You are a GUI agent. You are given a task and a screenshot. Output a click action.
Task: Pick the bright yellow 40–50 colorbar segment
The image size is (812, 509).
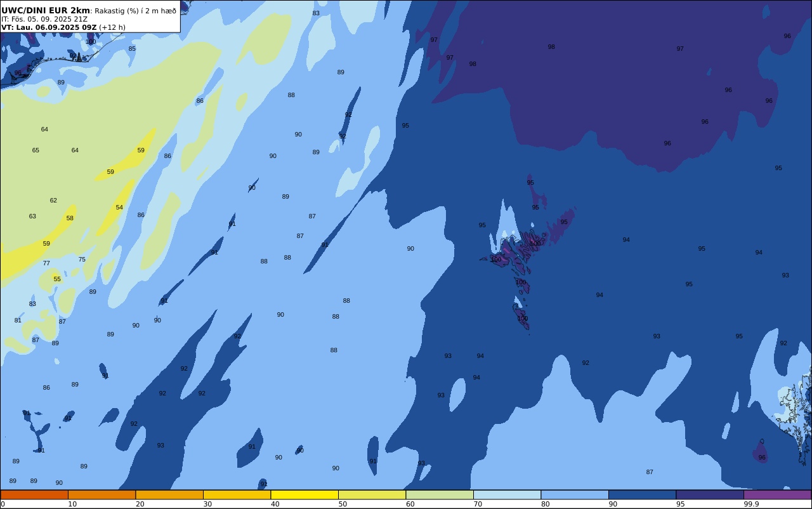pyautogui.click(x=304, y=494)
